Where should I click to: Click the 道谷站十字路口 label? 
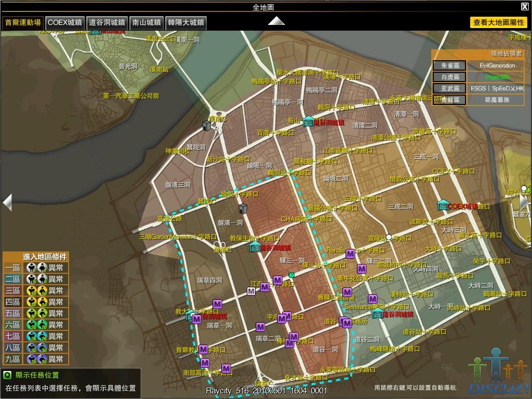point(424,331)
